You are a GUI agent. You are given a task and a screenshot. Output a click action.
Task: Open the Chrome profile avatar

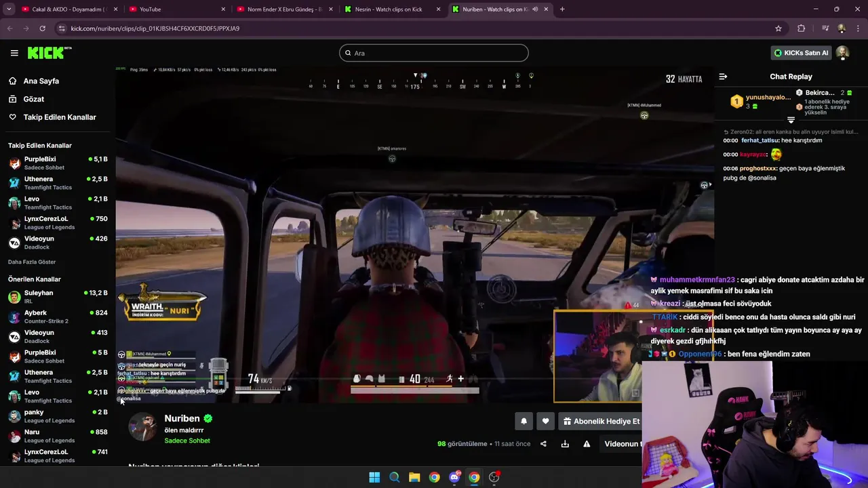pos(842,28)
